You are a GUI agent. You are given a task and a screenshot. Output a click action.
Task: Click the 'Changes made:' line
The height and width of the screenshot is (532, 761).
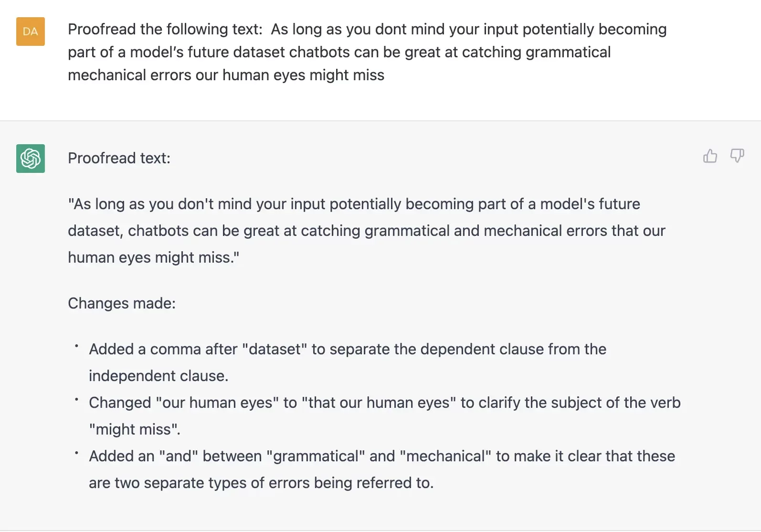(122, 303)
